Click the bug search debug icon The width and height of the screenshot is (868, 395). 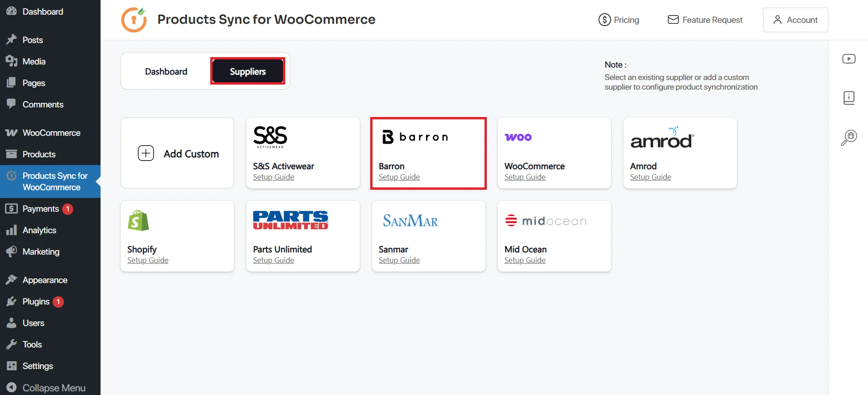[849, 137]
